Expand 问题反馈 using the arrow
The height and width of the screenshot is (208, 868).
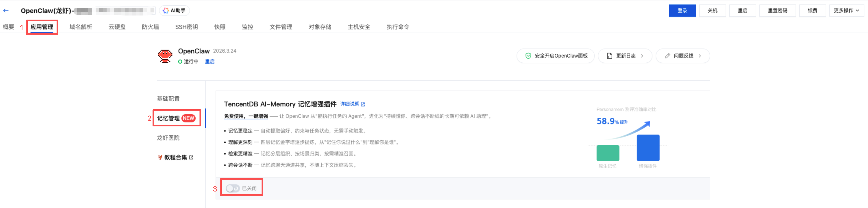click(x=700, y=56)
